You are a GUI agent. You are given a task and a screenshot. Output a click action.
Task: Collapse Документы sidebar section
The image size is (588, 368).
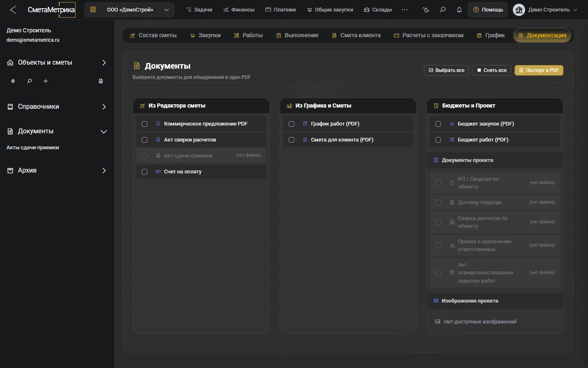(57, 131)
